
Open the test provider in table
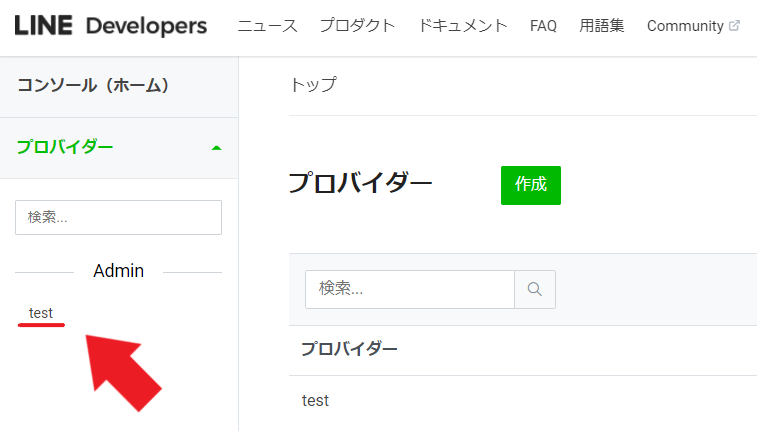[x=315, y=401]
